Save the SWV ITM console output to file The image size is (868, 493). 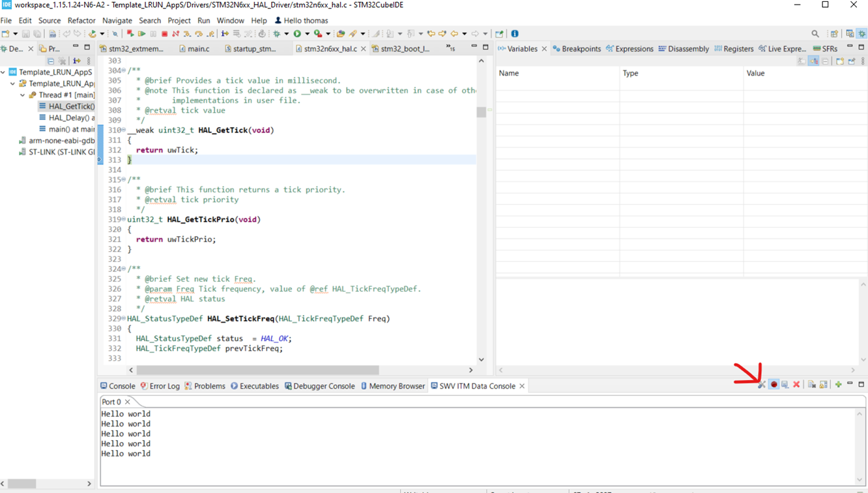click(785, 385)
